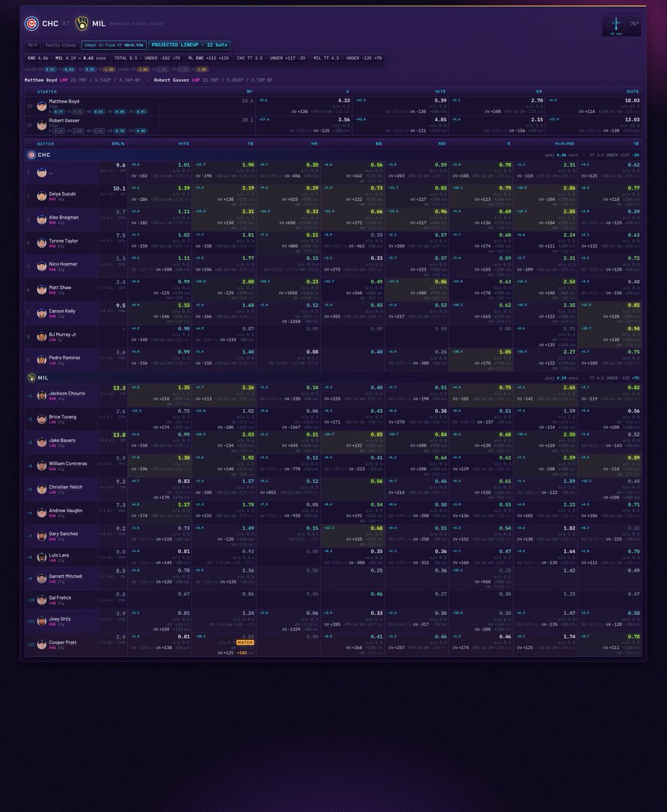Click Jackson Chourio's 1.35 hits projection
Image resolution: width=667 pixels, height=812 pixels.
[183, 388]
